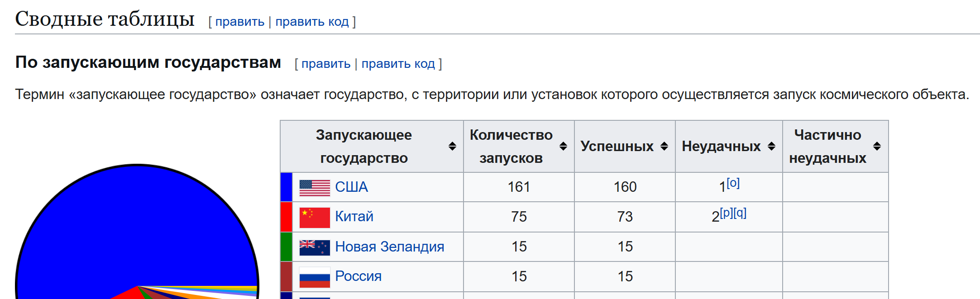Open footnote [o] for USA failures
980x299 pixels.
click(733, 183)
